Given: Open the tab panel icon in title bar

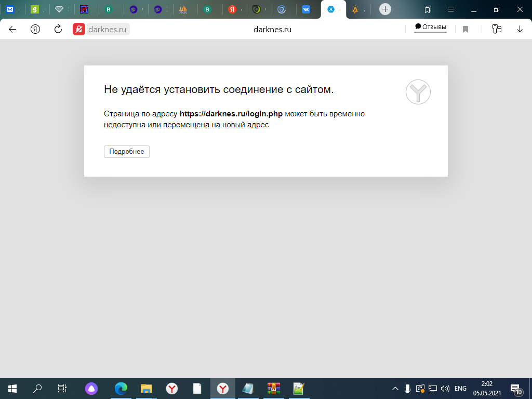Looking at the screenshot, I should click(428, 9).
